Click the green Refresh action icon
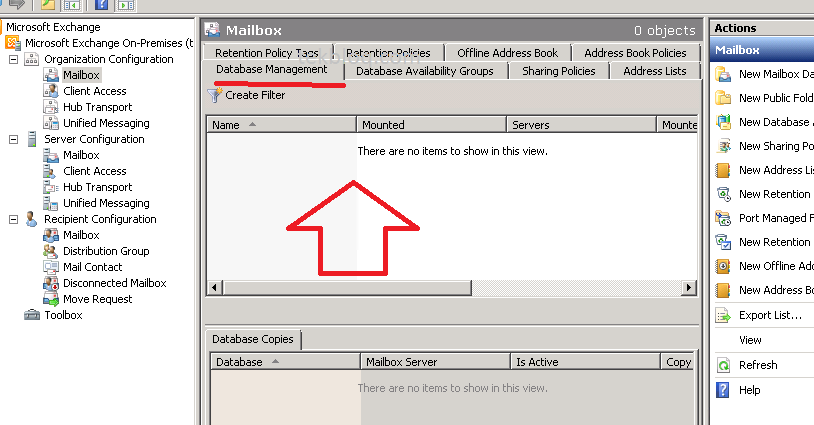This screenshot has height=425, width=814. click(x=723, y=365)
